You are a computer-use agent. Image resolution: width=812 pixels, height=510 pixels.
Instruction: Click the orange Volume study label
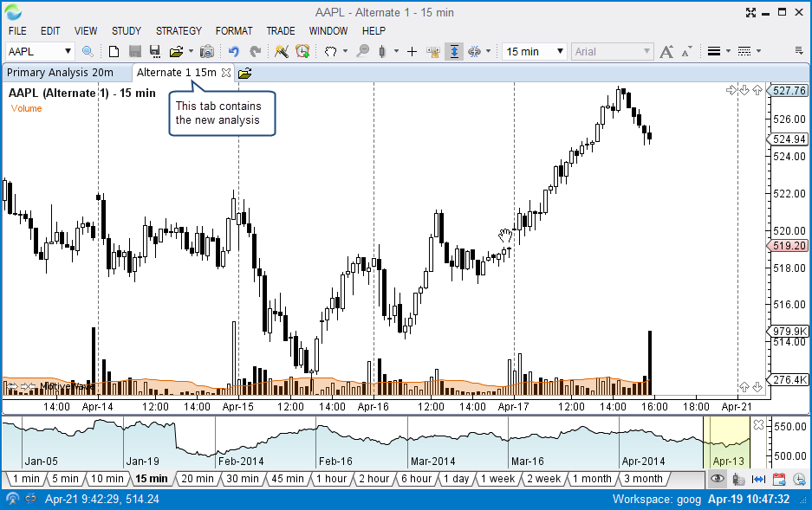[x=26, y=108]
